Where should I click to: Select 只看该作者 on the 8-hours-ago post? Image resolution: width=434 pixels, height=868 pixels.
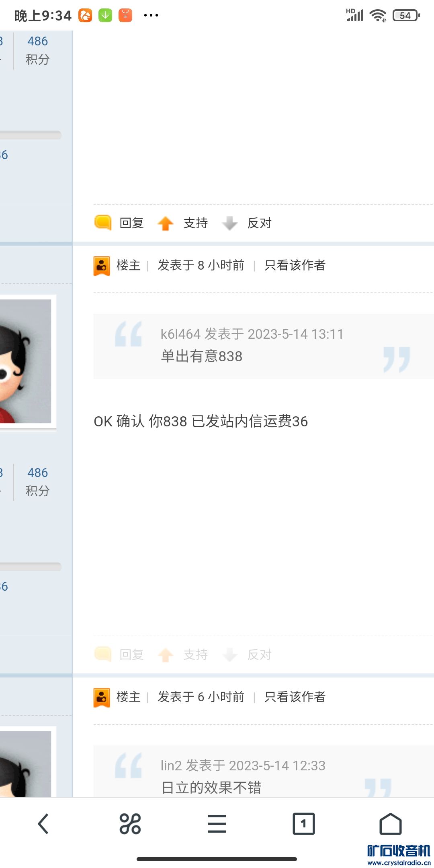pyautogui.click(x=295, y=265)
